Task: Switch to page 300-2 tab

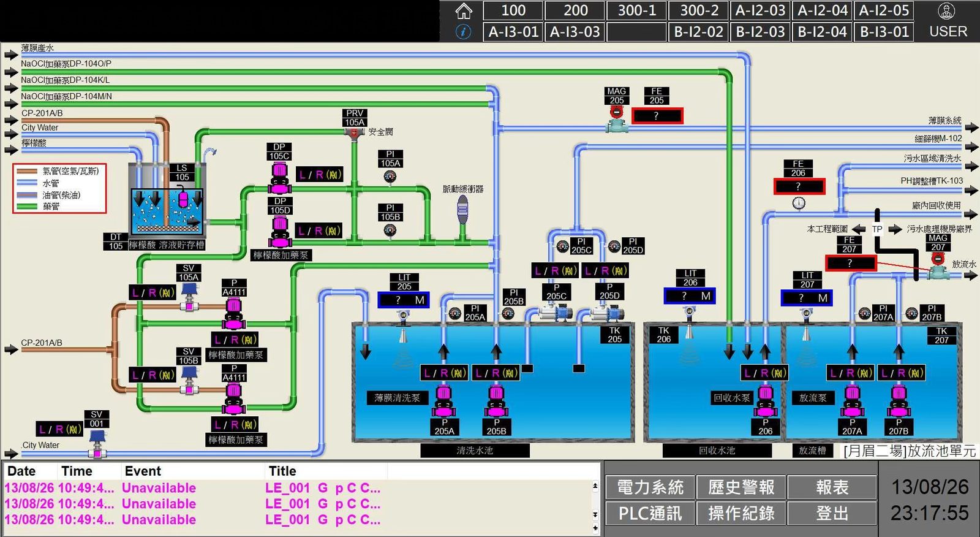Action: tap(699, 10)
